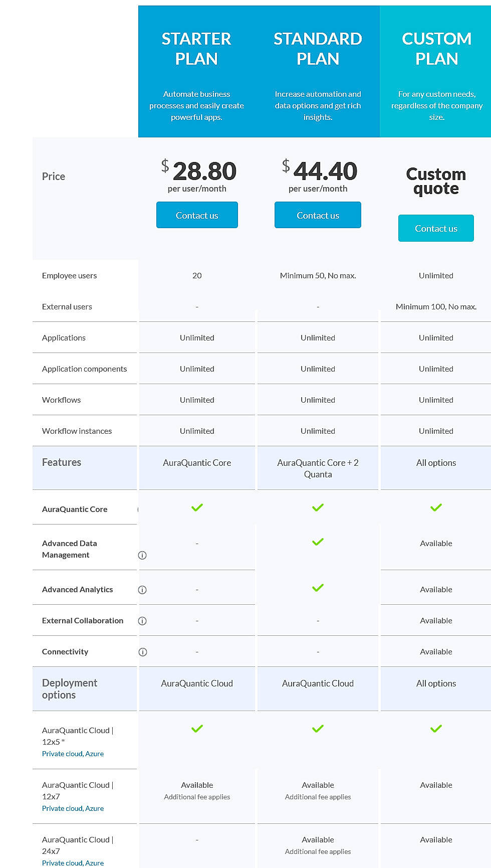Click the Azure link under AuraQuantic Cloud 12x7

click(94, 808)
